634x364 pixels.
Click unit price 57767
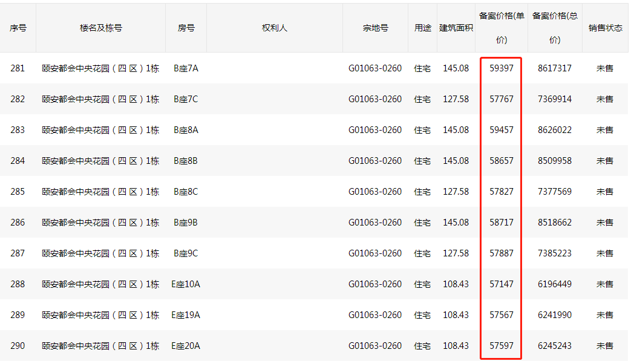pos(502,99)
